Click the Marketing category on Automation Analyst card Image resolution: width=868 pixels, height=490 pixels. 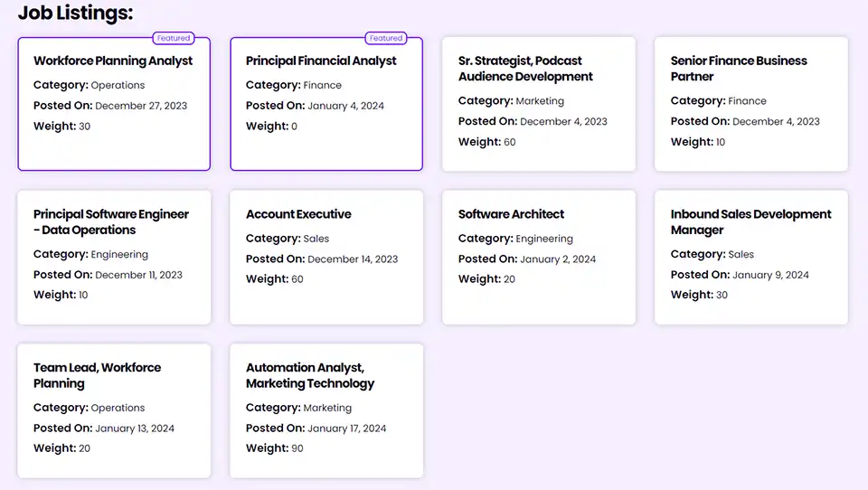click(x=327, y=408)
